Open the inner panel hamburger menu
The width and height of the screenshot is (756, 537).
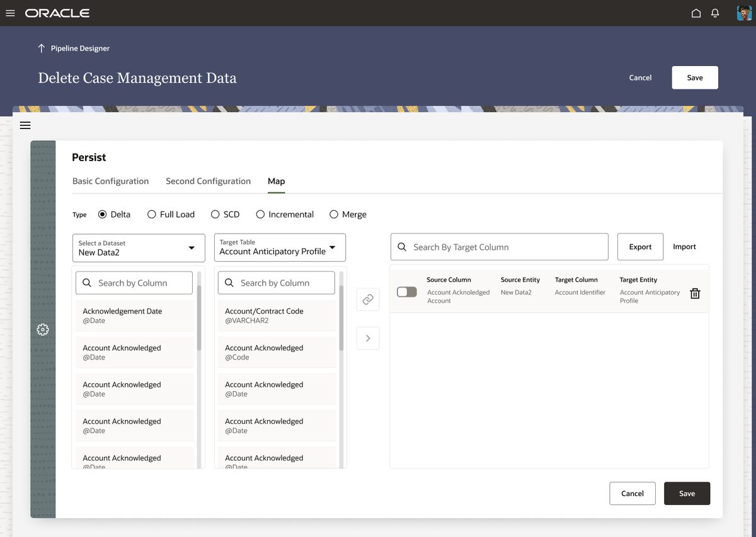pos(25,125)
